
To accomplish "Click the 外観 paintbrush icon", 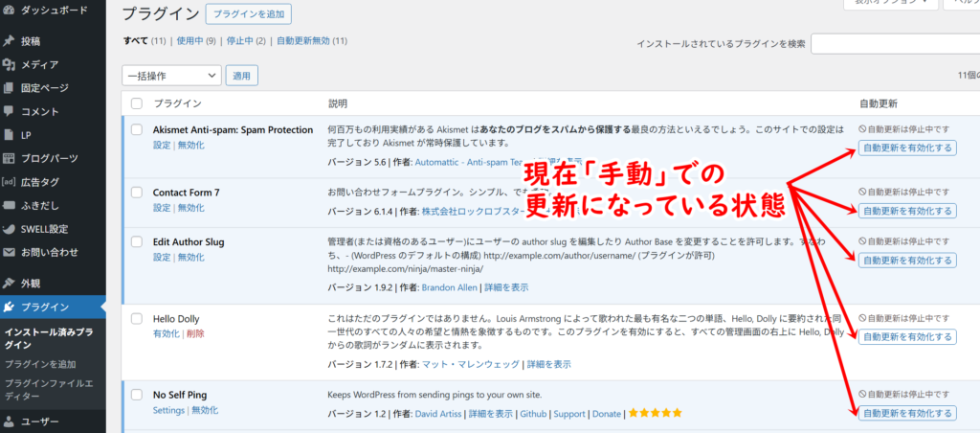I will [9, 283].
